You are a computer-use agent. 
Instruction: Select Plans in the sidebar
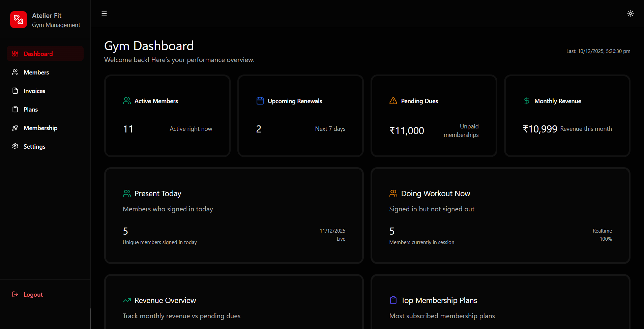pyautogui.click(x=30, y=110)
